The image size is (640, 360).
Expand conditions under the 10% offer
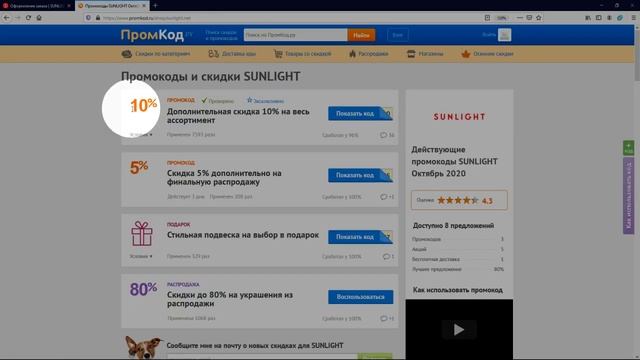click(141, 134)
